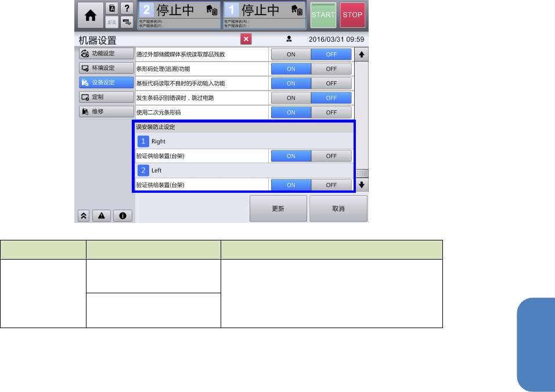Image resolution: width=555 pixels, height=392 pixels.
Task: Turn ON 使用二次元条形码
Action: click(291, 113)
